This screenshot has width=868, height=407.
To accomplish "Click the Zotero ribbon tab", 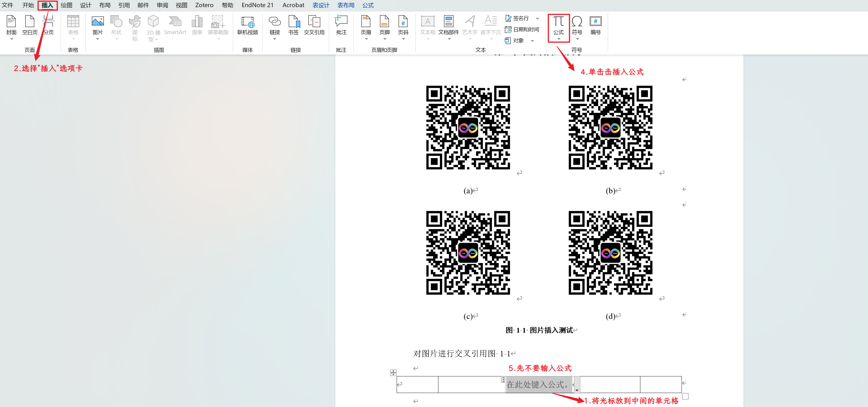I will pos(204,5).
